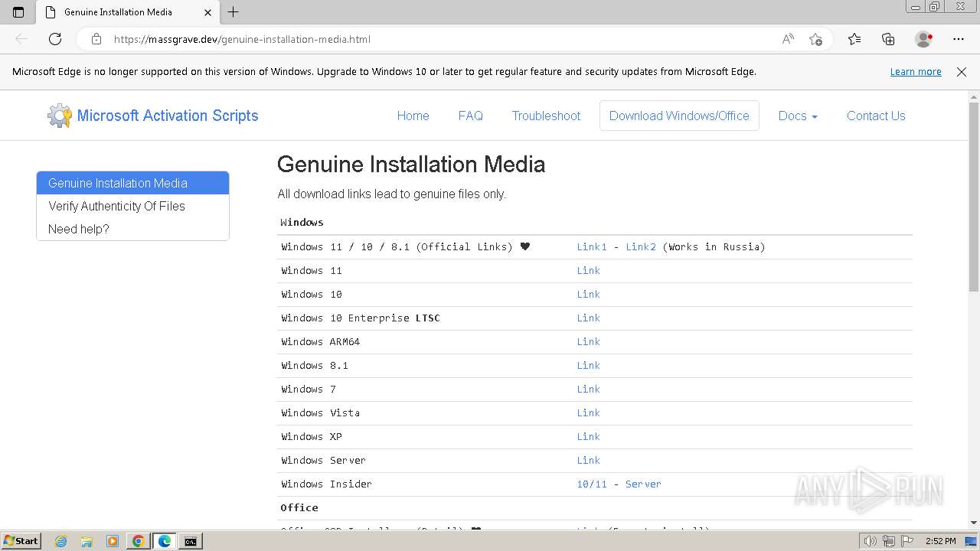Click the volume speaker tray icon
The height and width of the screenshot is (551, 980).
[x=870, y=541]
